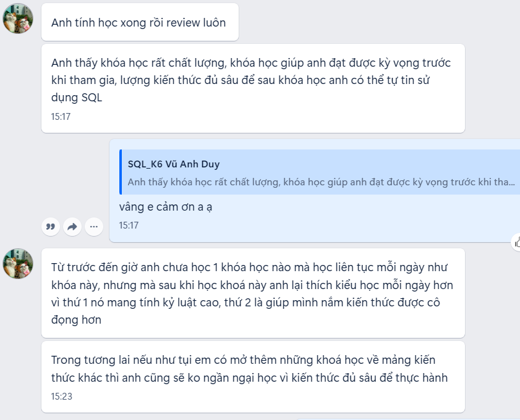520x420 pixels.
Task: Click the quote reply icon
Action: coord(51,227)
